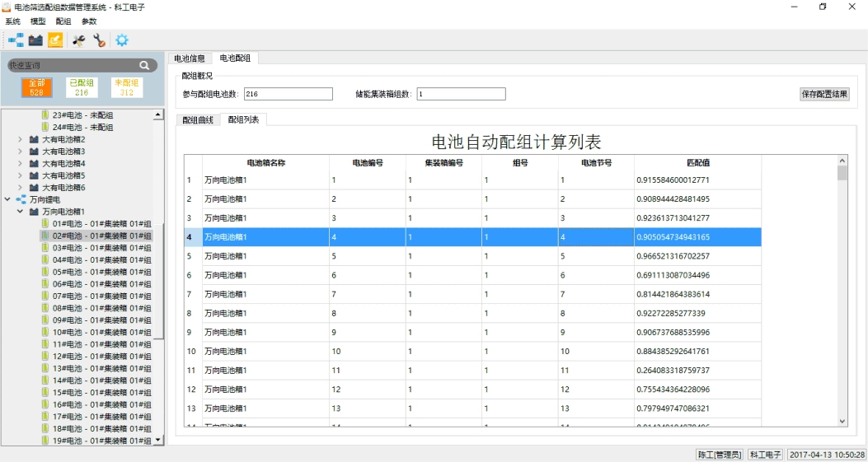The width and height of the screenshot is (868, 462).
Task: Click the box icon beside 大有电池箱2
Action: [34, 139]
